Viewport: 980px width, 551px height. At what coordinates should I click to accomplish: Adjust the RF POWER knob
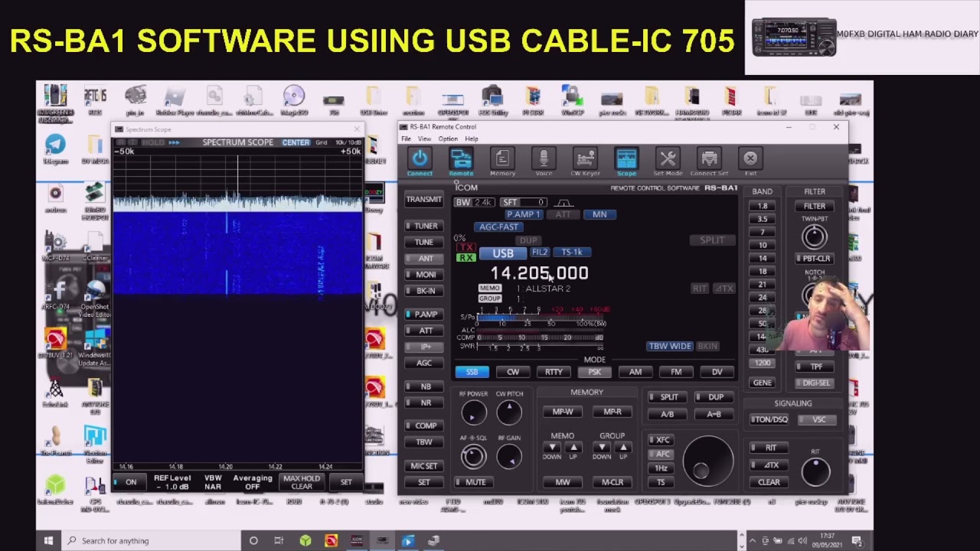point(473,413)
